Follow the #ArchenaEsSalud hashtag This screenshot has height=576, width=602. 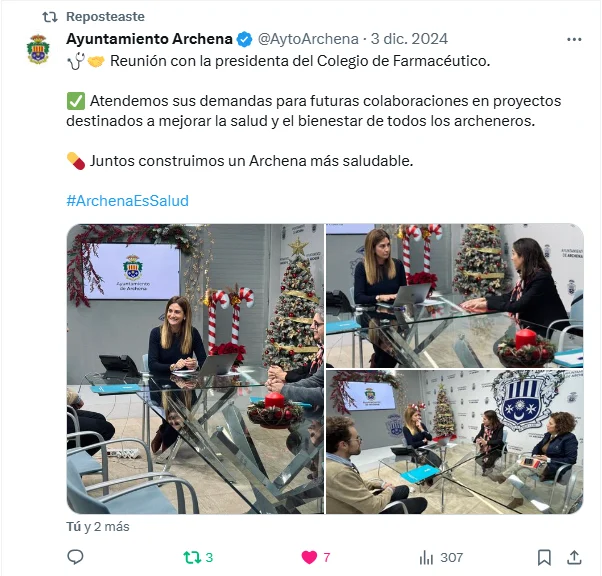[127, 201]
